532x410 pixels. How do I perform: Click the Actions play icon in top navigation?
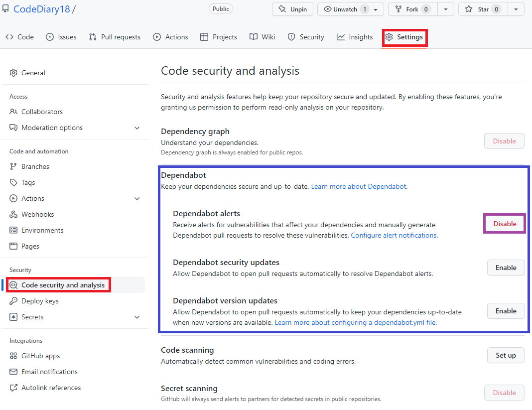157,37
